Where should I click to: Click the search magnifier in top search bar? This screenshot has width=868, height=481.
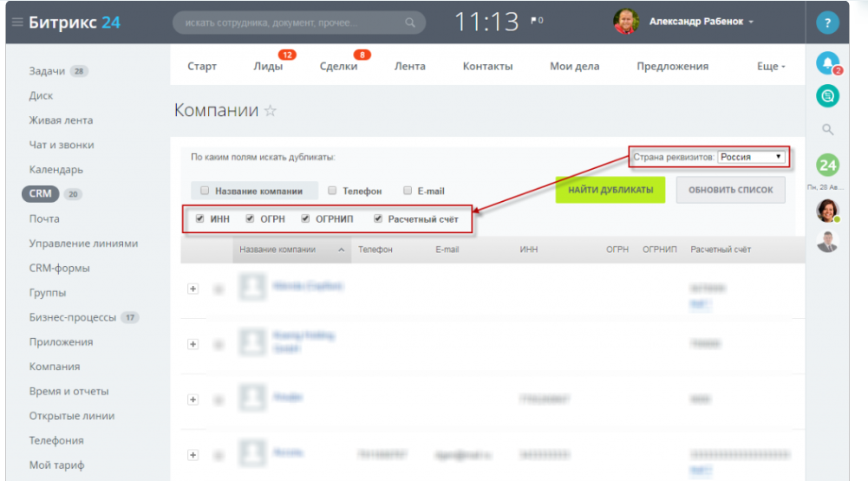[409, 23]
